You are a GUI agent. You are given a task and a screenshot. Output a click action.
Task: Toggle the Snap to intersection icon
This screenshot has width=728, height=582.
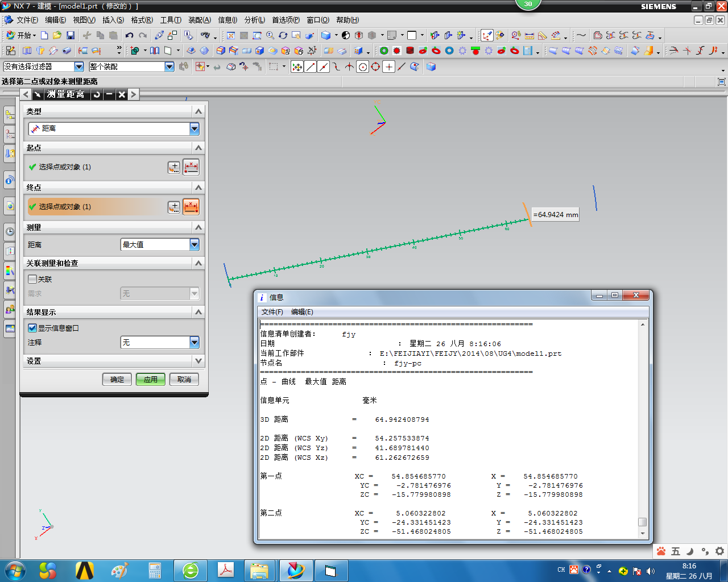coord(349,66)
